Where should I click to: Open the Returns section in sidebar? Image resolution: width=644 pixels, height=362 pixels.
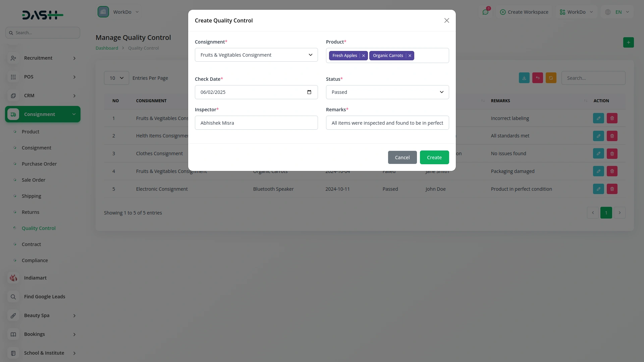tap(30, 212)
